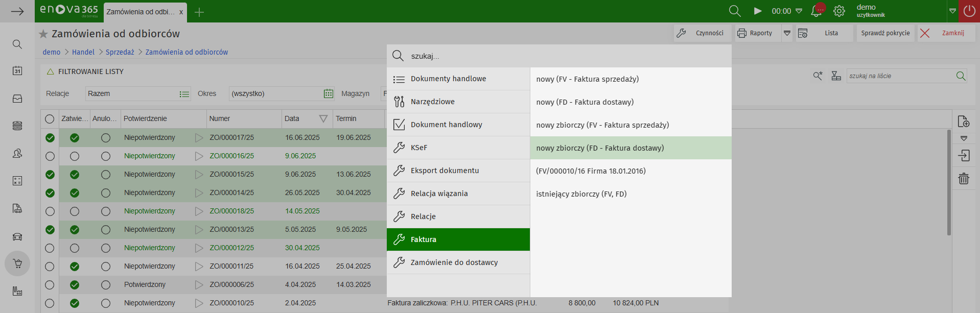The height and width of the screenshot is (313, 980).
Task: Click the Sprawdź pokrycie button
Action: [x=885, y=33]
